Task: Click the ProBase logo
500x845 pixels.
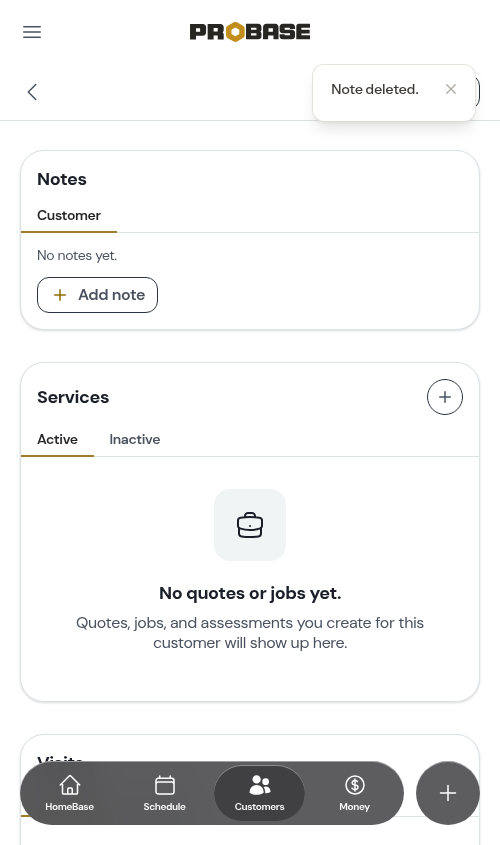Action: tap(250, 32)
